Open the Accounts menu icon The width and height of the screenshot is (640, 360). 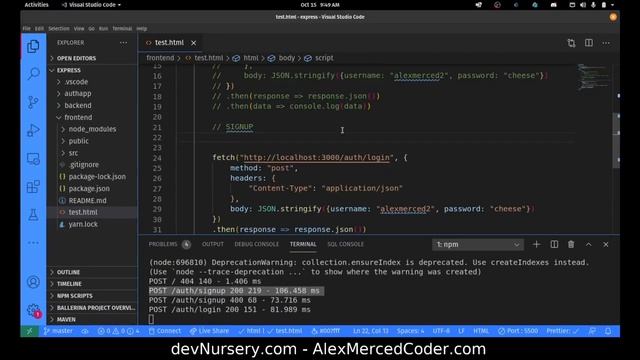click(33, 282)
